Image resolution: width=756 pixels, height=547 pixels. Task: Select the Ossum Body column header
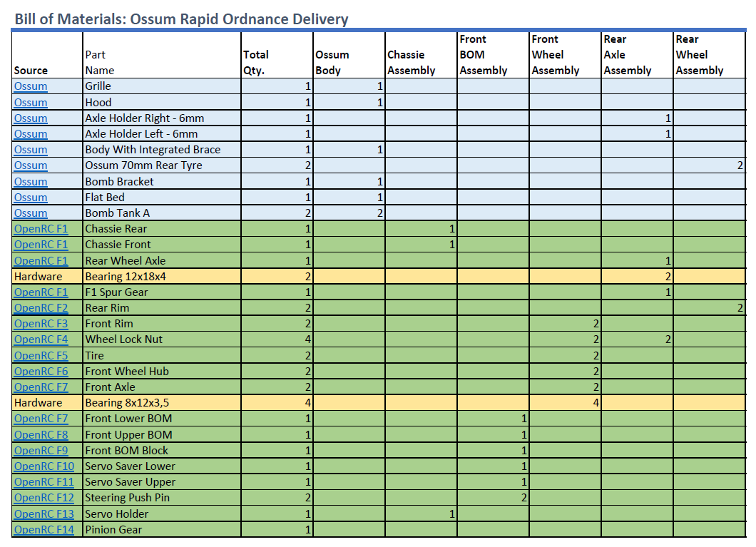click(349, 55)
